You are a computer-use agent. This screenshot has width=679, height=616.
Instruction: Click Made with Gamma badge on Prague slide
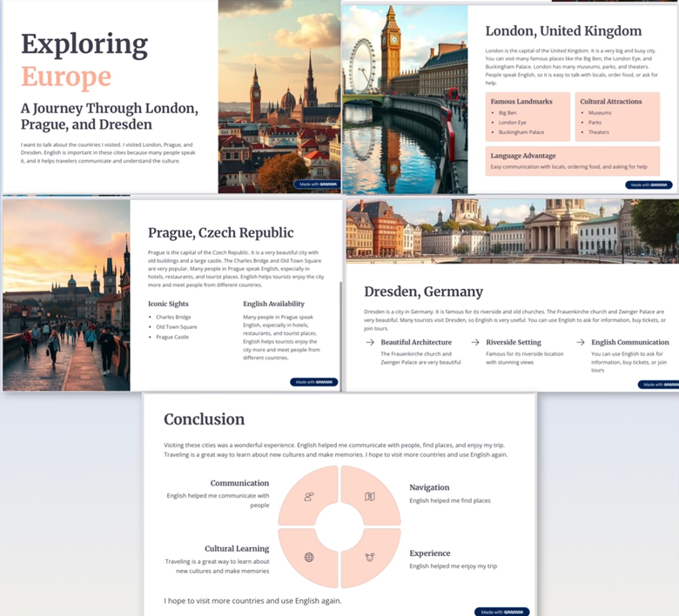pyautogui.click(x=313, y=382)
